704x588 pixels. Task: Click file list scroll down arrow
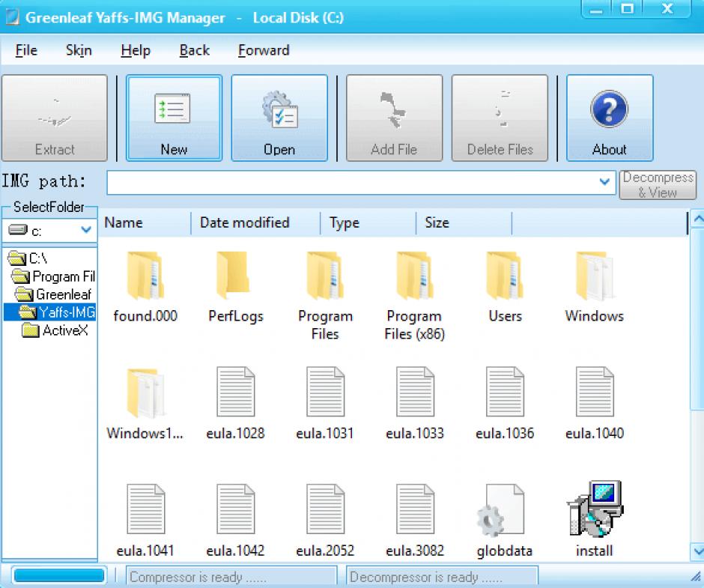698,551
